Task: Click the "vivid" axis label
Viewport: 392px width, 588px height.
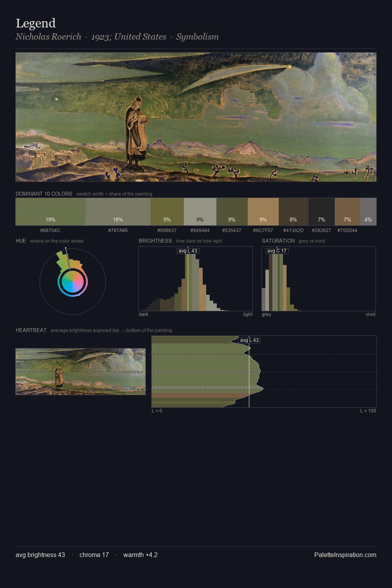Action: 370,314
